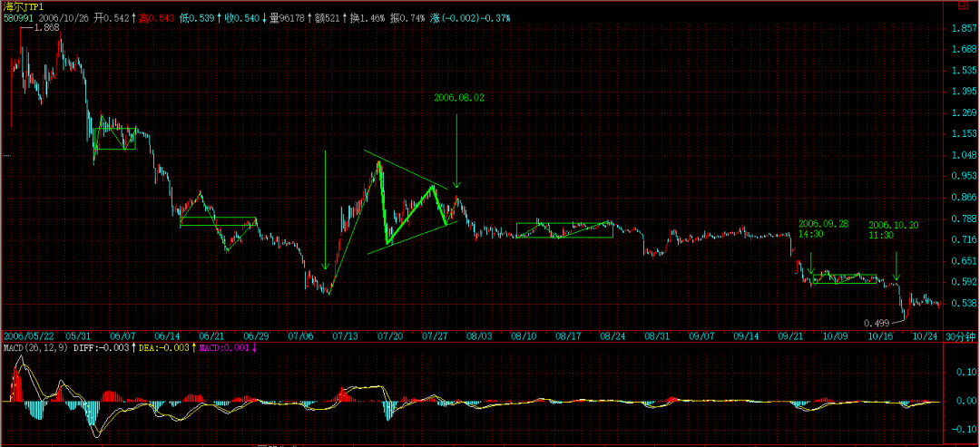Click the 1.688 price axis label
The width and height of the screenshot is (980, 447).
tap(963, 50)
